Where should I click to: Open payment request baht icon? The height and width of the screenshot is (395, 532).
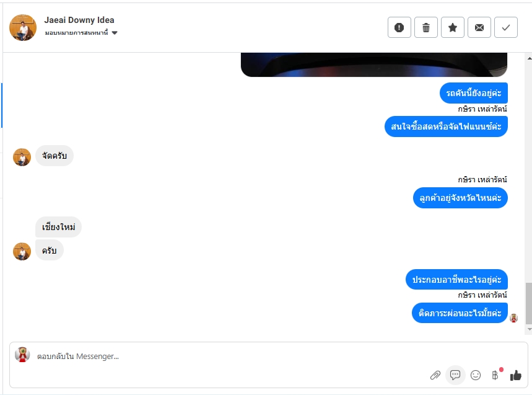[495, 375]
